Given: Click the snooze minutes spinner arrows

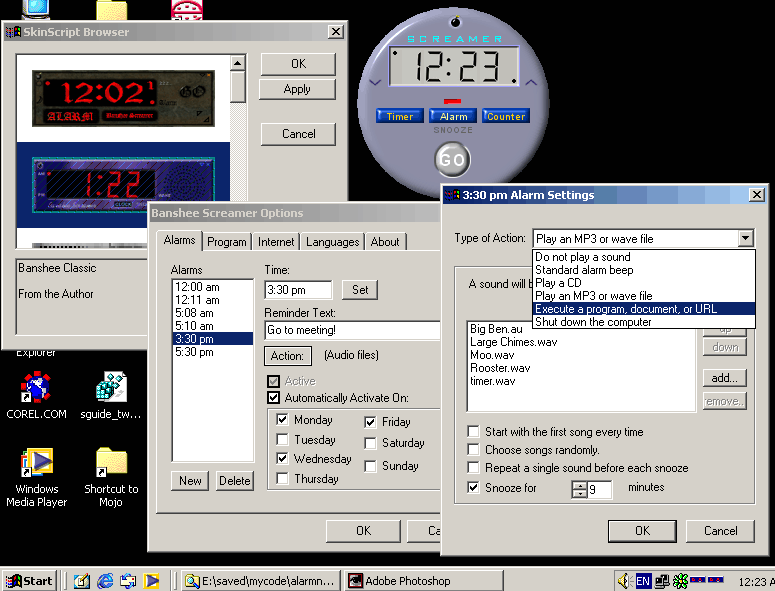Looking at the screenshot, I should click(x=578, y=489).
